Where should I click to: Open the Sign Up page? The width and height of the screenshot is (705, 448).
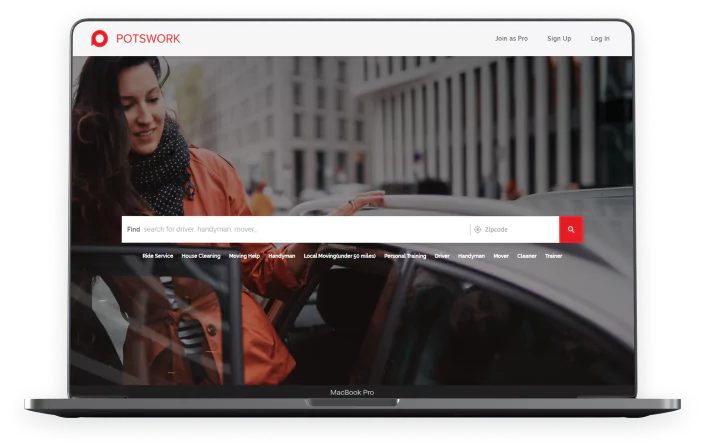(559, 39)
